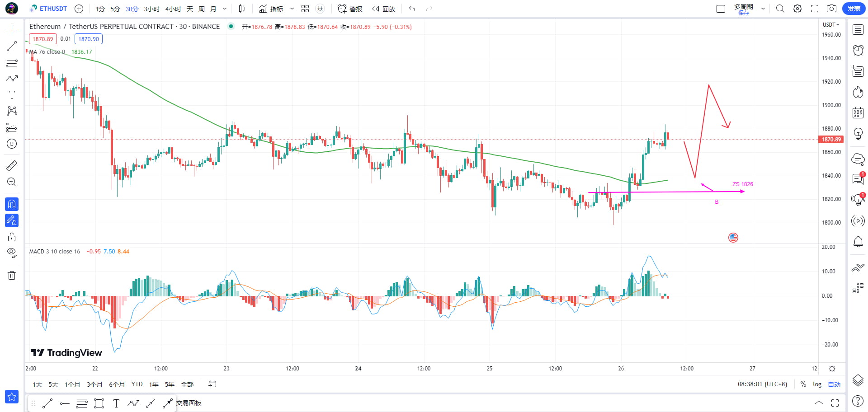The width and height of the screenshot is (868, 412).
Task: Enter fullscreen mode from top bar
Action: [x=815, y=9]
